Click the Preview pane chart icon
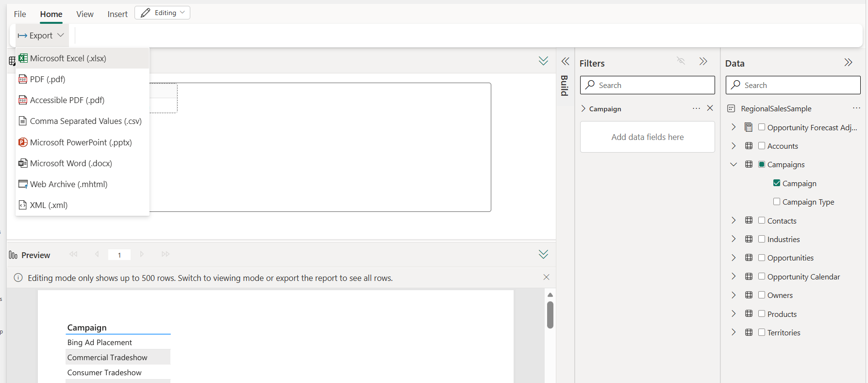Viewport: 868px width, 383px height. [13, 255]
